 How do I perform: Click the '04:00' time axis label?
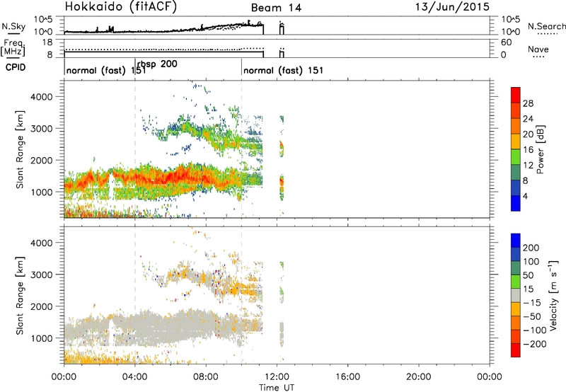click(x=135, y=377)
